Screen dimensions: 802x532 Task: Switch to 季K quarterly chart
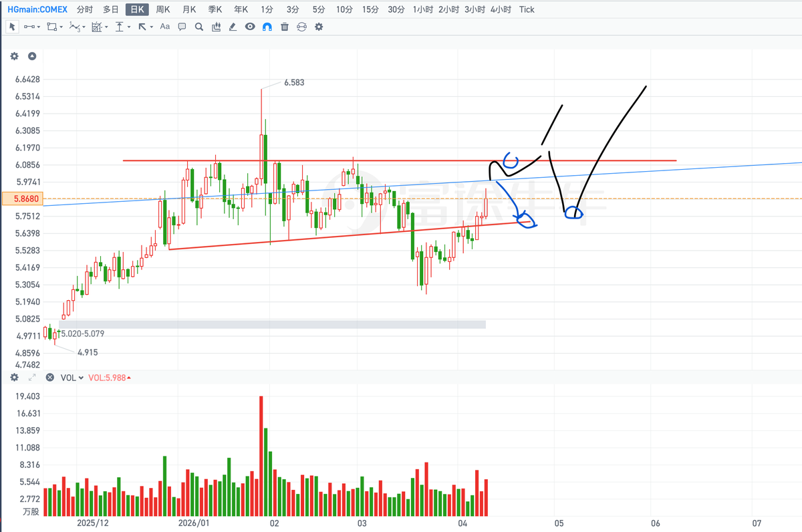pyautogui.click(x=215, y=9)
